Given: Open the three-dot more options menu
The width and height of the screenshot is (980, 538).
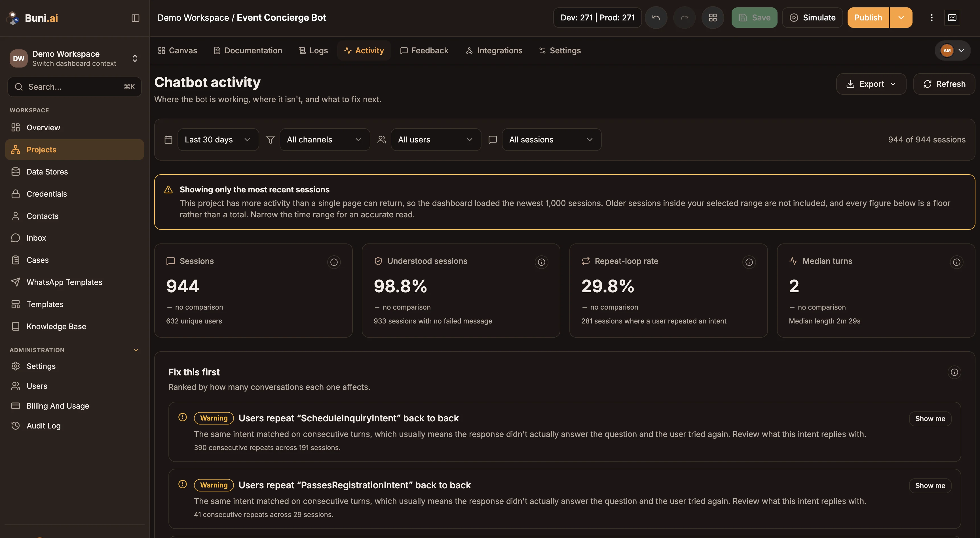Looking at the screenshot, I should tap(932, 18).
